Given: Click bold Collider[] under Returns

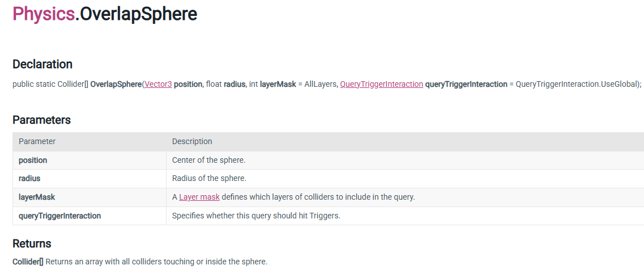Looking at the screenshot, I should 28,262.
